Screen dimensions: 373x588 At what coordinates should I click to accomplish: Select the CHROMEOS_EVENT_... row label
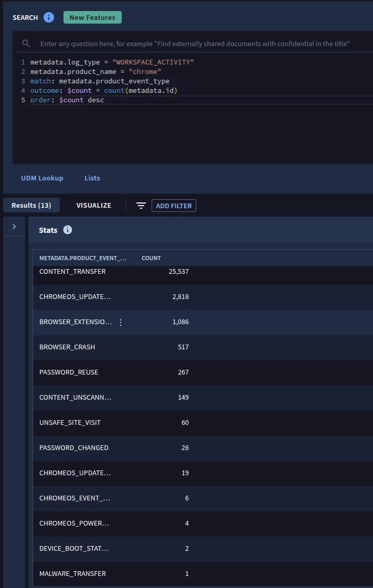click(x=74, y=498)
